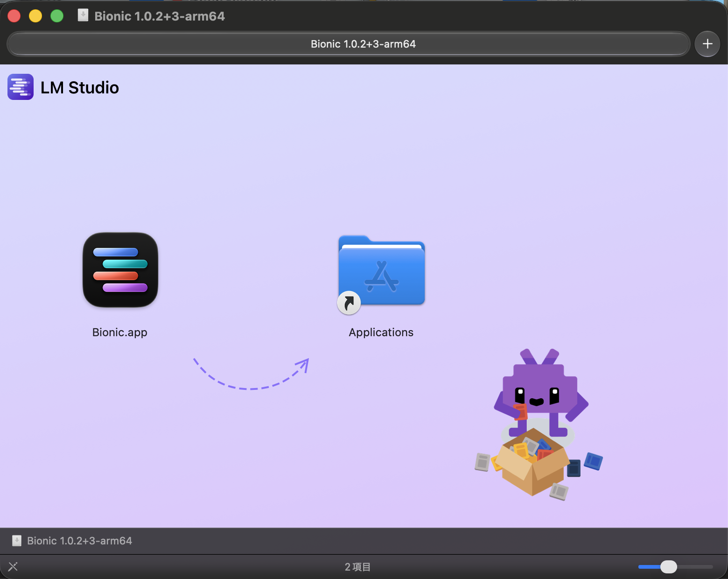
Task: Click the dashed curved arrow graphic
Action: pyautogui.click(x=252, y=374)
